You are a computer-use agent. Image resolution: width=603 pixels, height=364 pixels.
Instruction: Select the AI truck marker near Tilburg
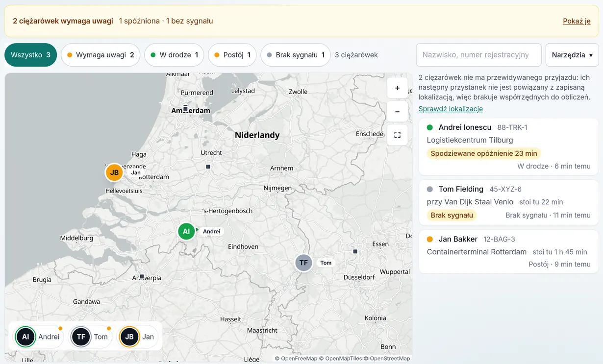click(x=186, y=231)
